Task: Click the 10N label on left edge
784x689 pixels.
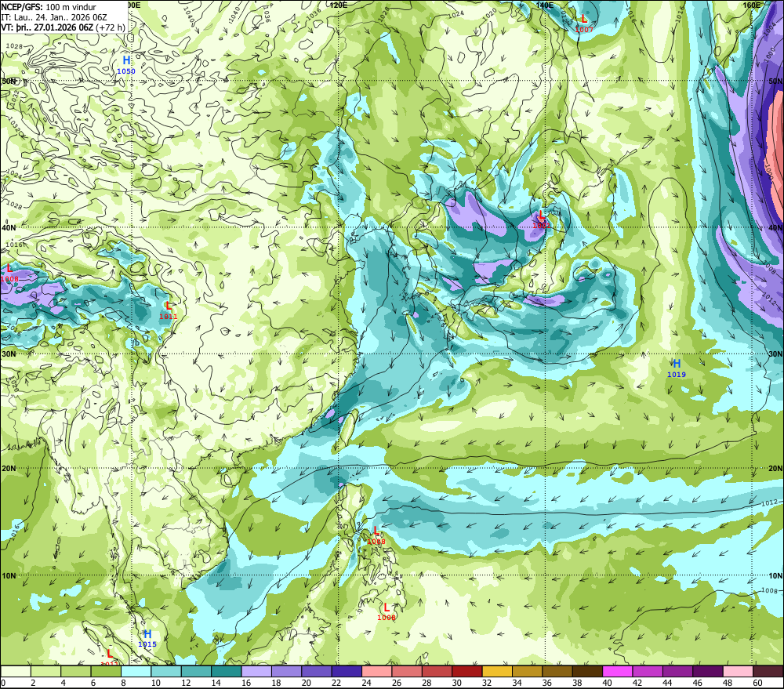Action: pyautogui.click(x=8, y=575)
